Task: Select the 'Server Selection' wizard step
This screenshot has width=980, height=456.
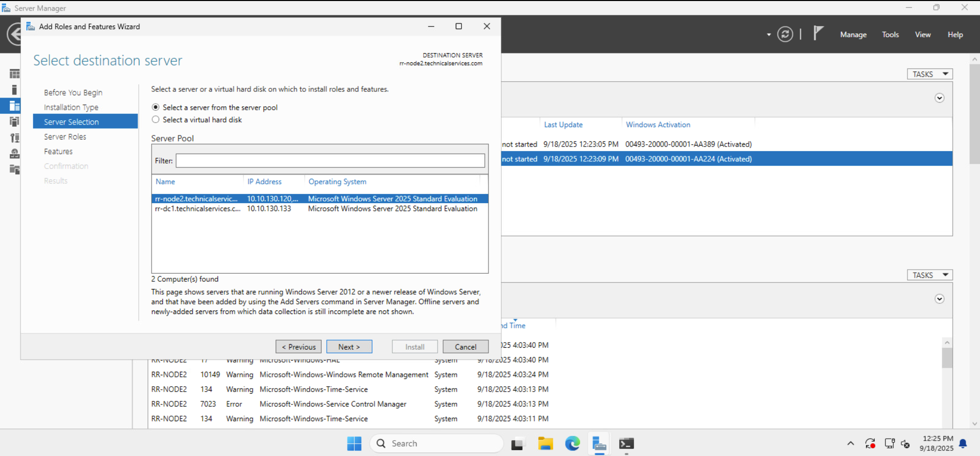Action: click(85, 122)
